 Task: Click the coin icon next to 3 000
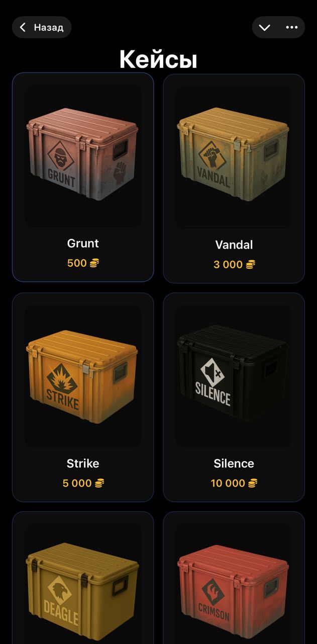(x=250, y=265)
